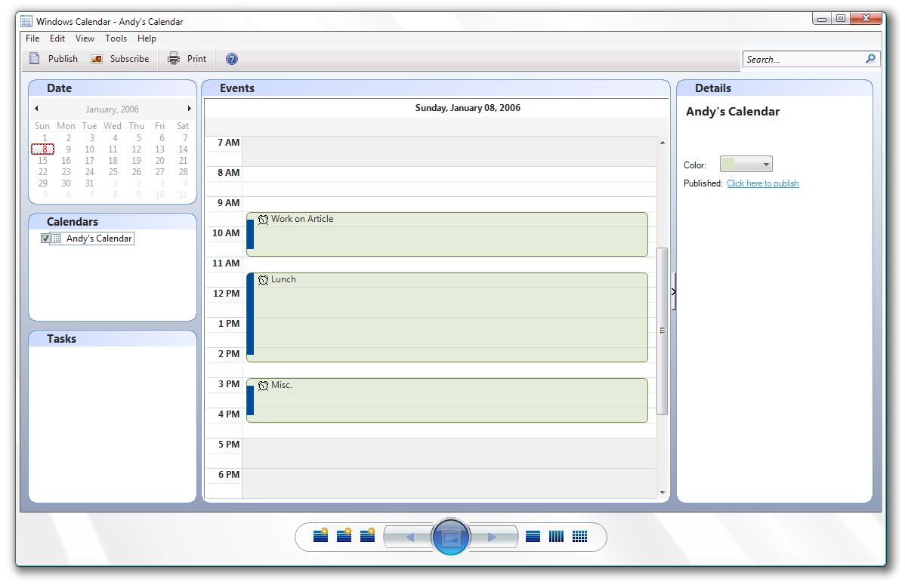This screenshot has width=905, height=588.
Task: Collapse Details pane with side arrow
Action: click(674, 291)
